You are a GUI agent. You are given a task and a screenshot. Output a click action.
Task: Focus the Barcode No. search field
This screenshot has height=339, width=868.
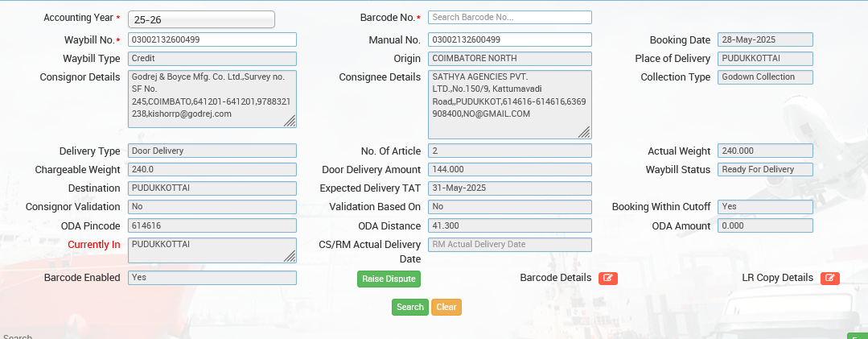509,18
